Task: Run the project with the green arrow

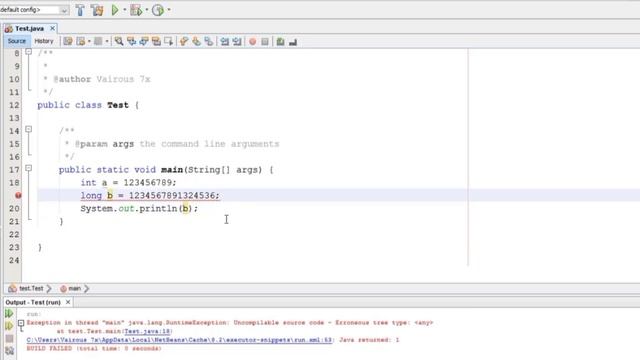Action: [x=115, y=10]
